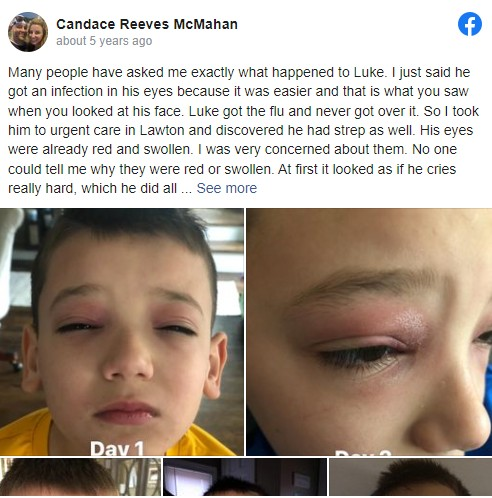The image size is (492, 498).
Task: Expand the post with See more
Action: 227,188
